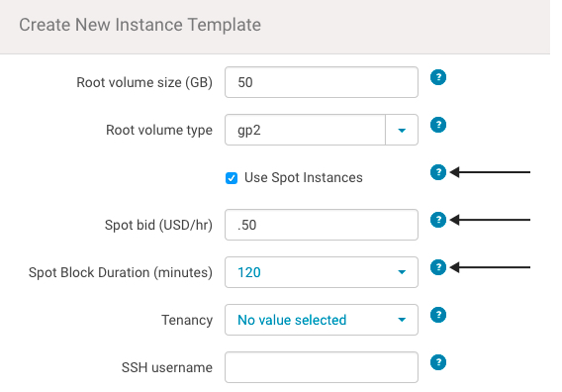Screen dimensions: 562x392
Task: Click the help icon next to Spot bid
Action: (x=438, y=220)
